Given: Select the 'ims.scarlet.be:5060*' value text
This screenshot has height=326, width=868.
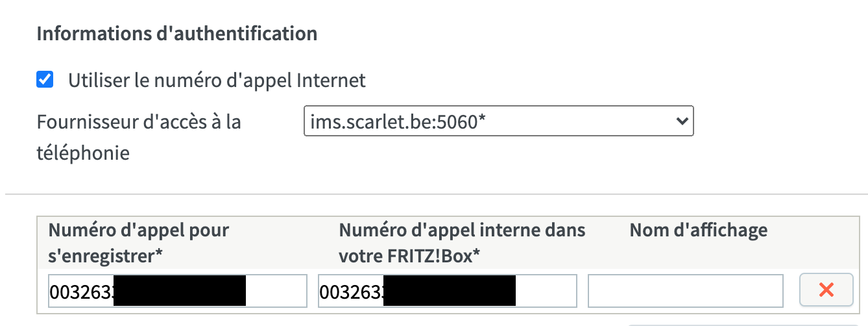Looking at the screenshot, I should click(398, 121).
